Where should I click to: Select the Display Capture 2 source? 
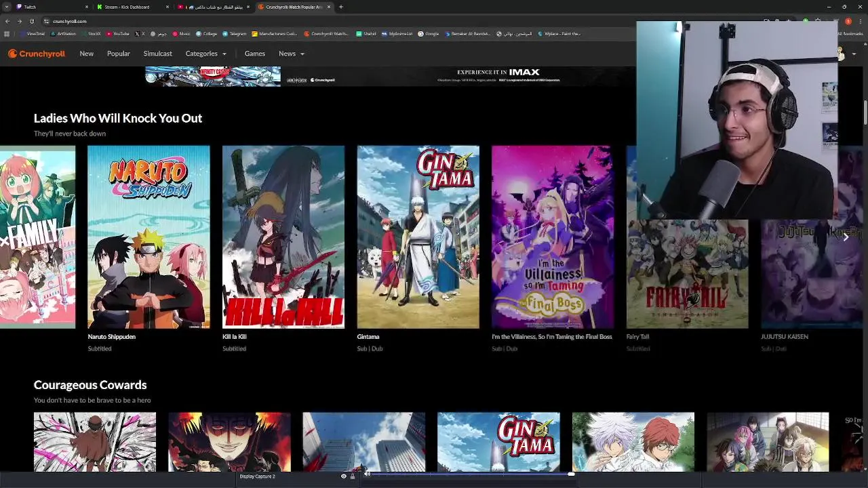pos(257,476)
